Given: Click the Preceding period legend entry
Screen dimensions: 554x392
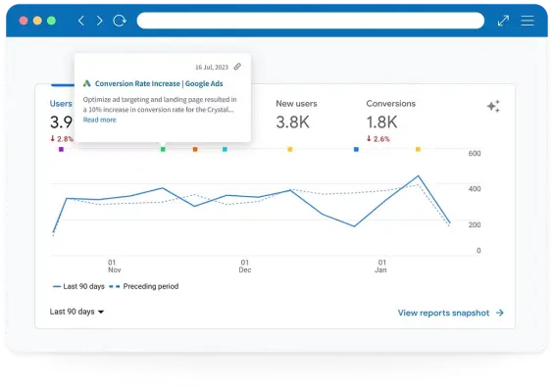Looking at the screenshot, I should (x=144, y=286).
